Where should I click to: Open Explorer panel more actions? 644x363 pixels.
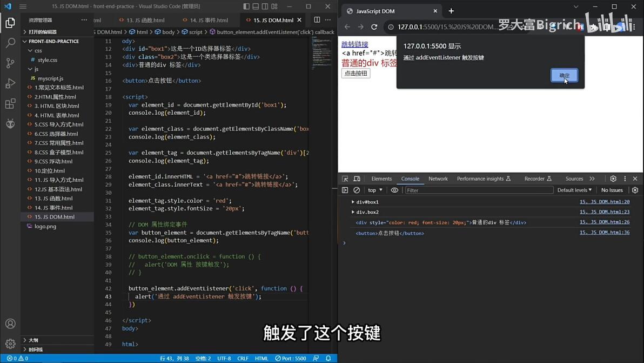pos(84,19)
